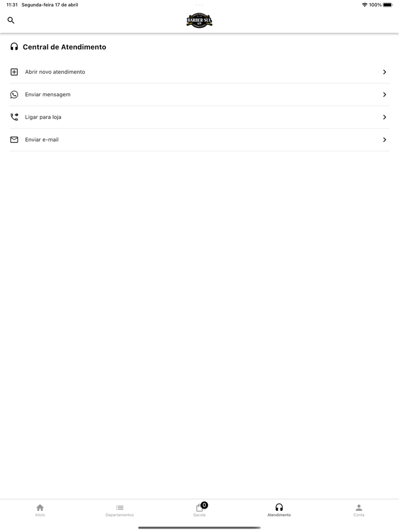This screenshot has width=399, height=532.
Task: Click the Abrir novo atendimento label
Action: point(55,72)
